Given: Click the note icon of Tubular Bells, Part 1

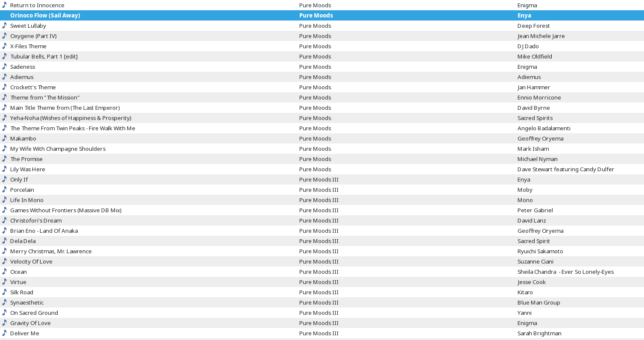Looking at the screenshot, I should [x=5, y=56].
